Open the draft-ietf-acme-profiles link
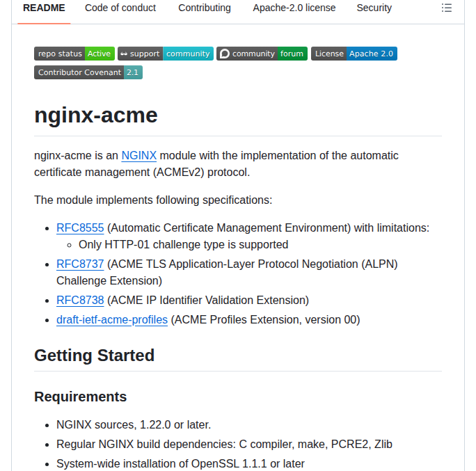The width and height of the screenshot is (476, 471). tap(112, 320)
